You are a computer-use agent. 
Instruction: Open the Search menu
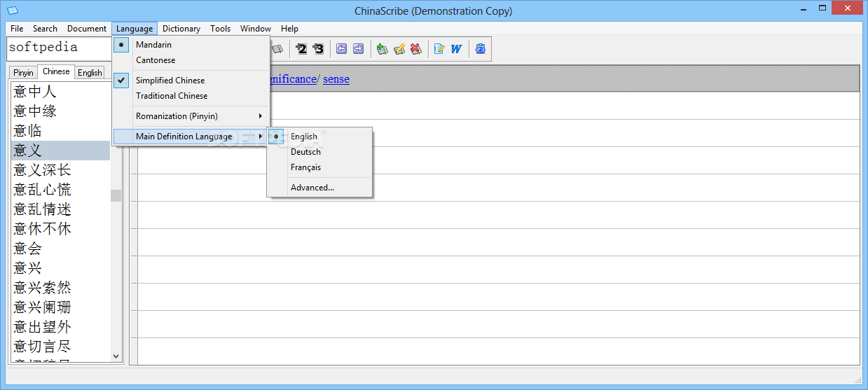tap(45, 29)
